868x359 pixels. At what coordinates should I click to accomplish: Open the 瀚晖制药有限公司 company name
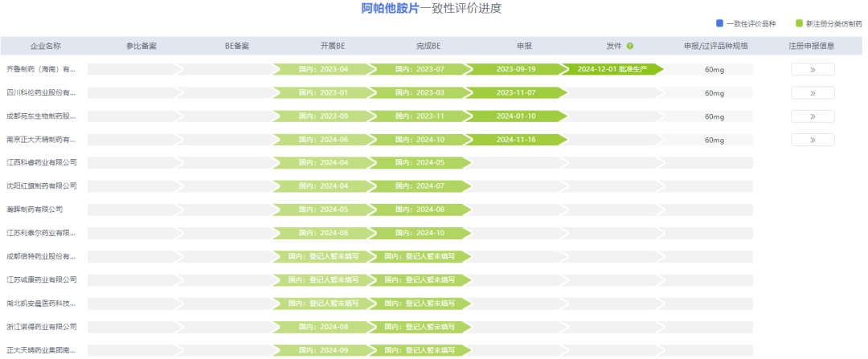click(35, 210)
